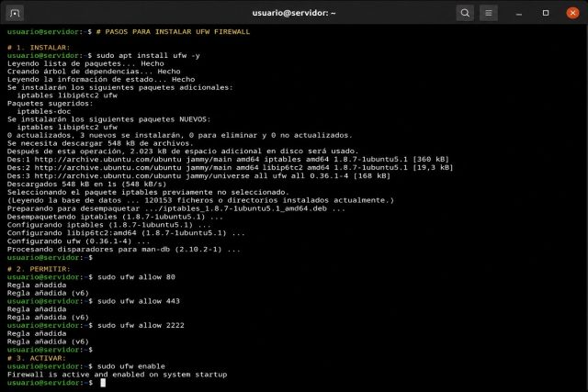
Task: Click the line 'Creando árbol de dependencias... Hecho'
Action: [94, 72]
